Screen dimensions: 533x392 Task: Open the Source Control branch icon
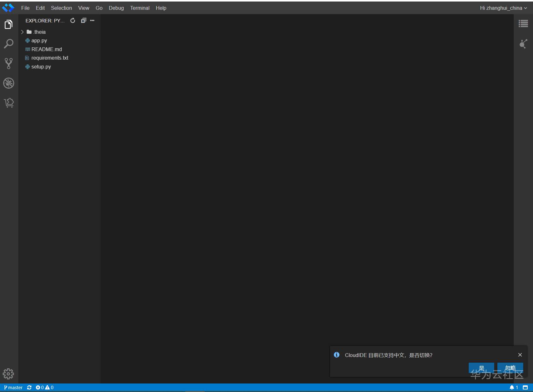coord(9,63)
